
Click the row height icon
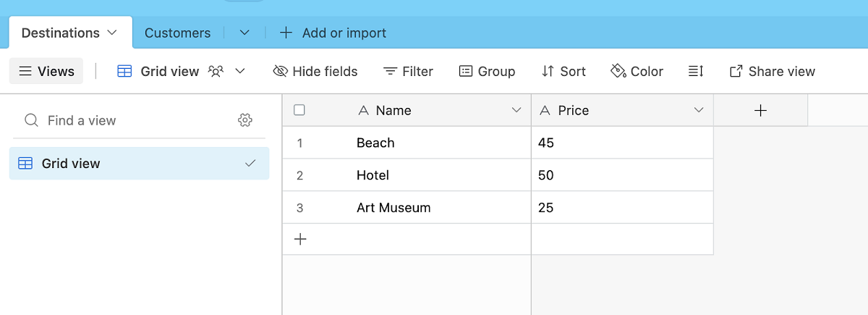pyautogui.click(x=696, y=71)
